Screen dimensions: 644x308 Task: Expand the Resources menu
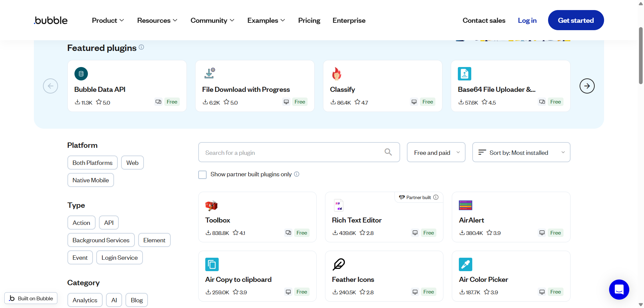[157, 20]
